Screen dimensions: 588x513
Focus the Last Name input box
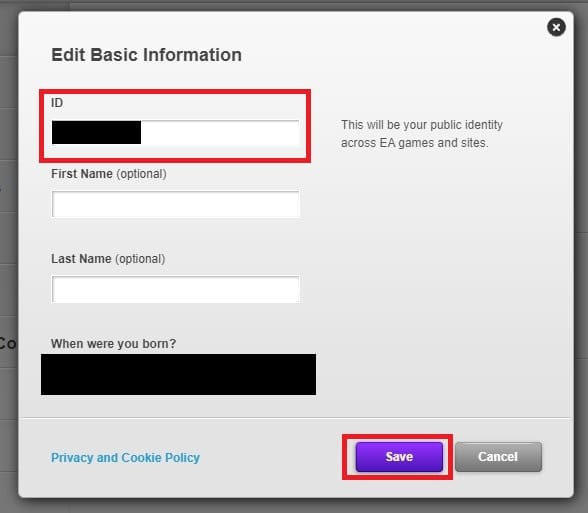point(176,289)
